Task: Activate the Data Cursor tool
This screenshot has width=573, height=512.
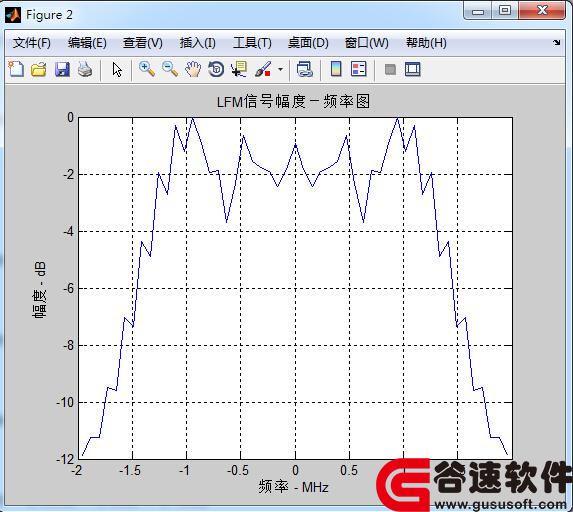Action: (x=239, y=69)
